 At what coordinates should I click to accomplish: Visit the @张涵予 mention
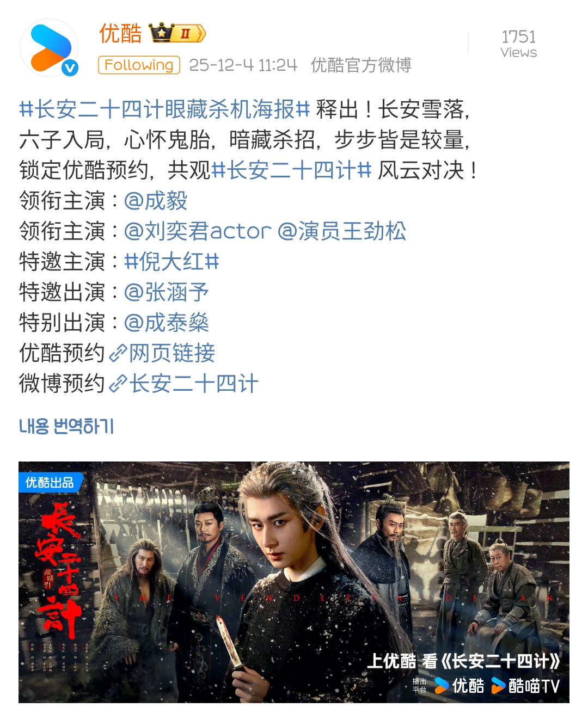point(167,292)
